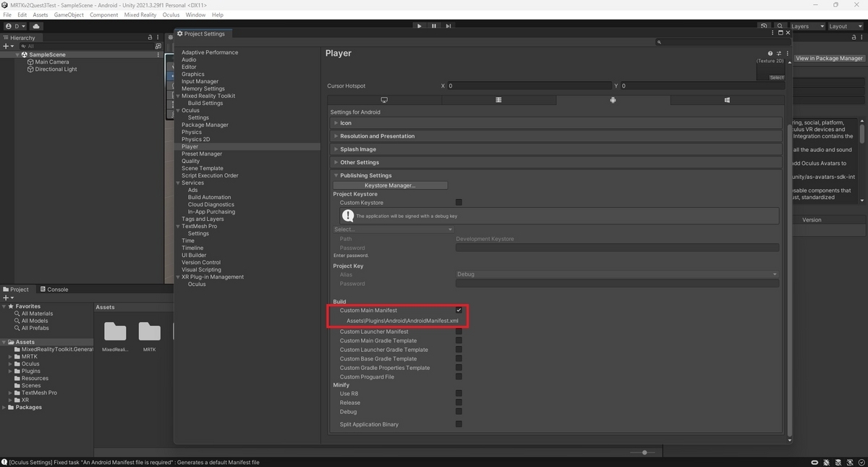Enable Use R8 minify checkbox
868x467 pixels.
[459, 394]
